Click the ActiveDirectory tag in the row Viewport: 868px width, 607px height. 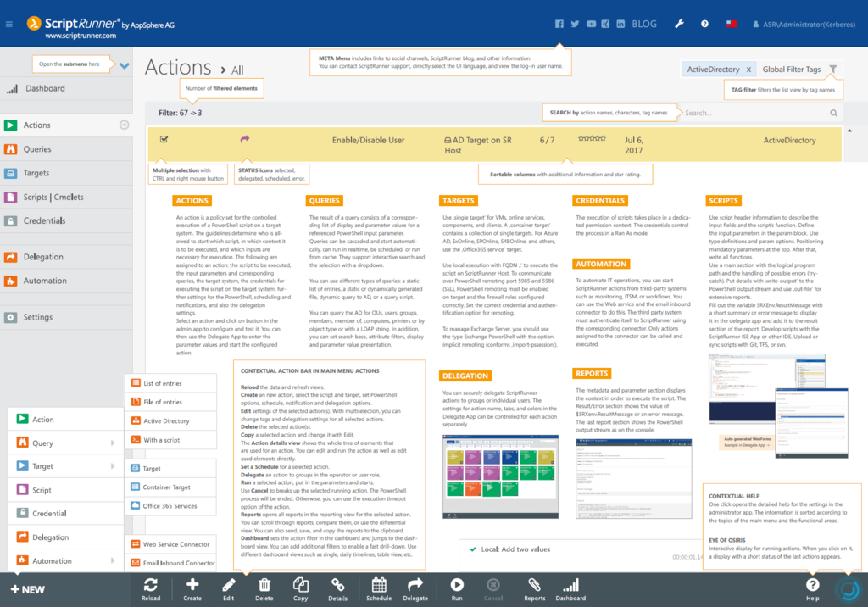(789, 140)
